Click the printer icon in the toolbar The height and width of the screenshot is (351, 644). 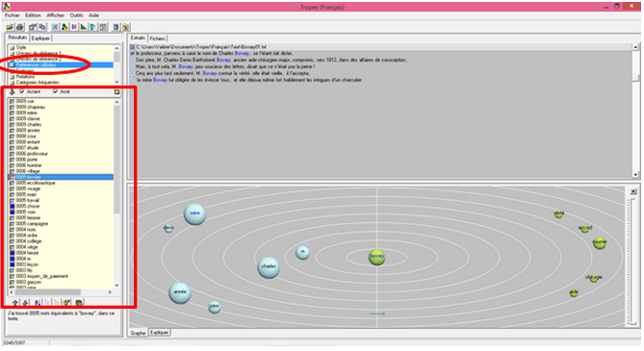point(19,27)
